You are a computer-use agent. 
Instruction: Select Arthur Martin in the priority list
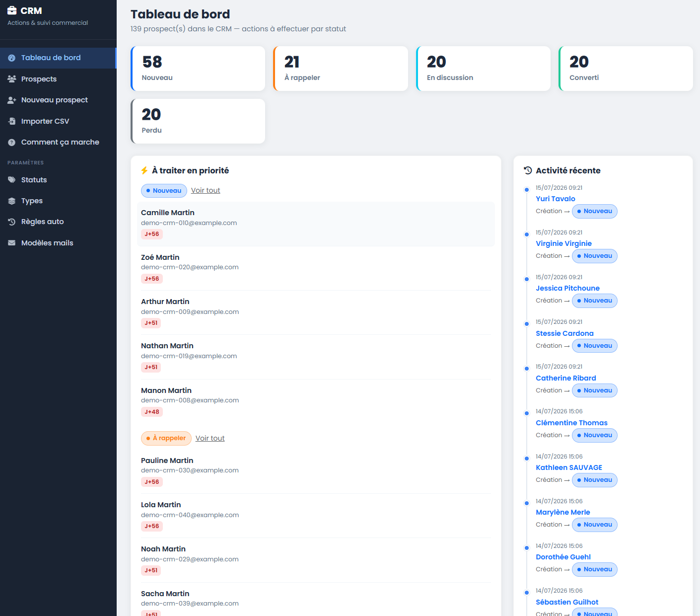tap(316, 312)
